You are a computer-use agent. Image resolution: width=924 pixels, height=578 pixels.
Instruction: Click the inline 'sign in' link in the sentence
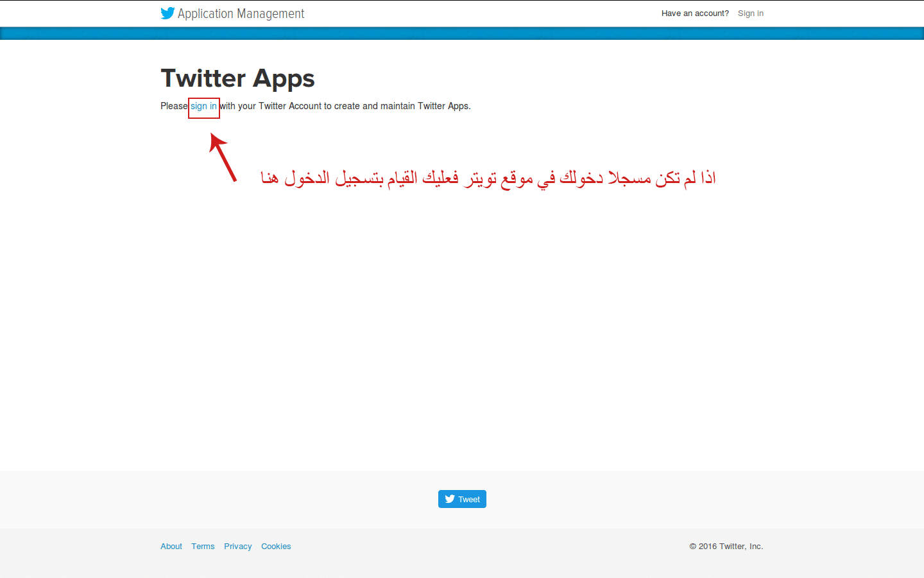tap(203, 106)
